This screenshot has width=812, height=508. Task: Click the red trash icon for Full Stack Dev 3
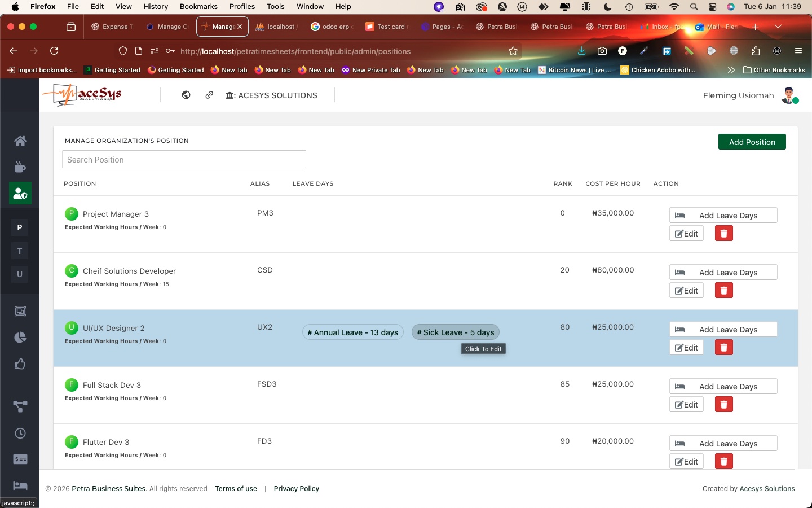723,405
